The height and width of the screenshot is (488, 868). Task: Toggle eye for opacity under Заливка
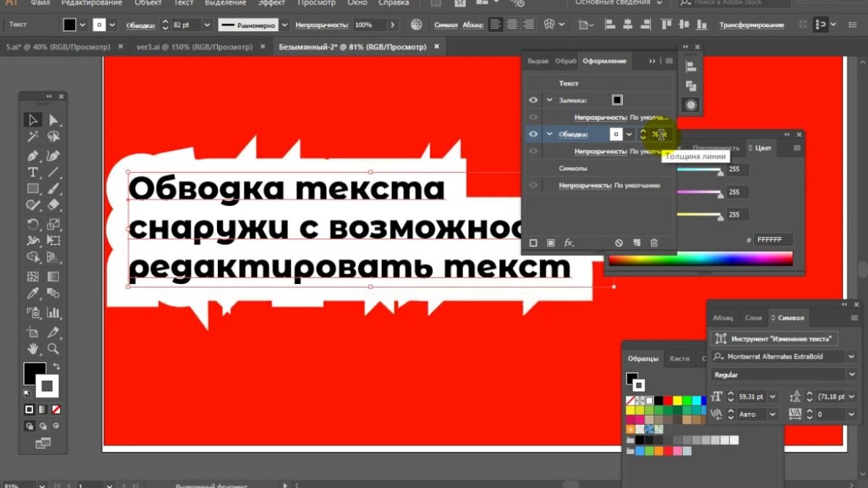[533, 117]
